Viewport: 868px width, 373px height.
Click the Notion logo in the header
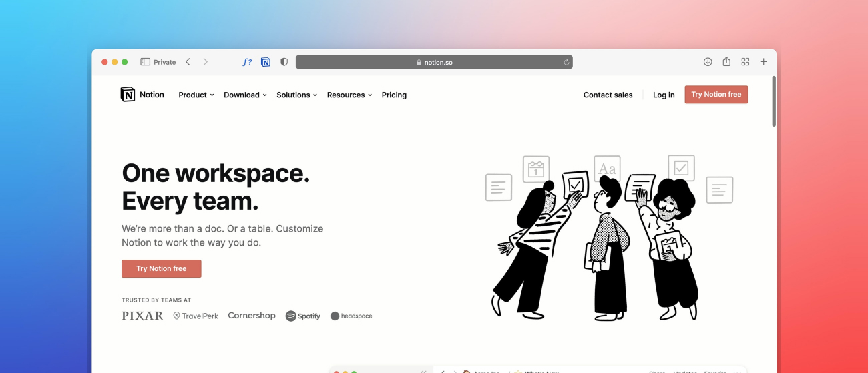point(142,95)
